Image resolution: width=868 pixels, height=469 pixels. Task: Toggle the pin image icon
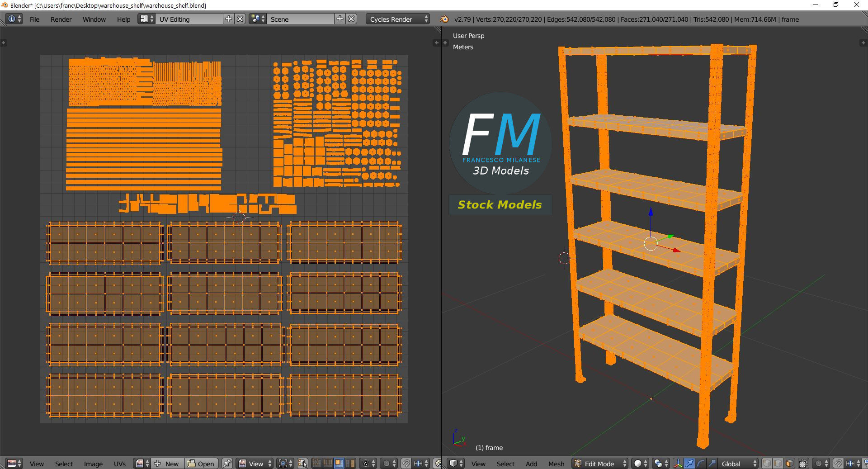point(227,464)
